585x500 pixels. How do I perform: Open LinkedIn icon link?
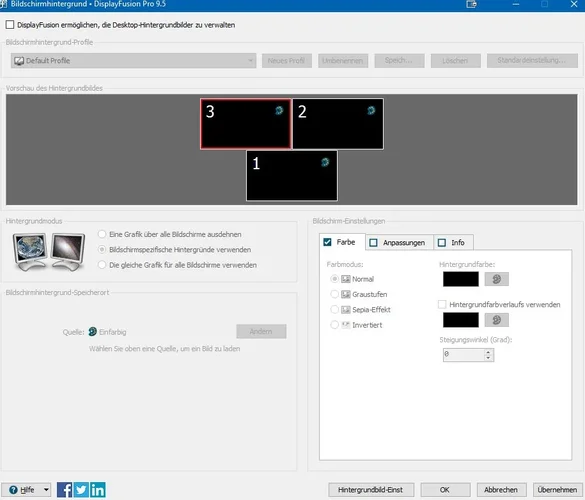(x=98, y=490)
